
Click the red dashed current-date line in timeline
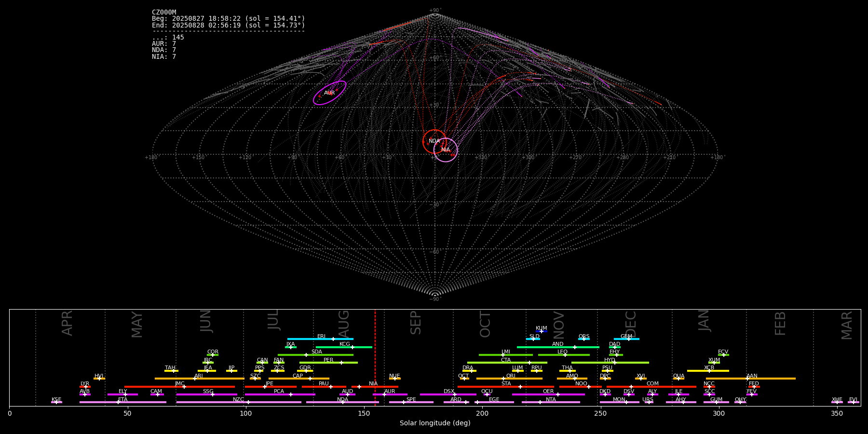375,357
